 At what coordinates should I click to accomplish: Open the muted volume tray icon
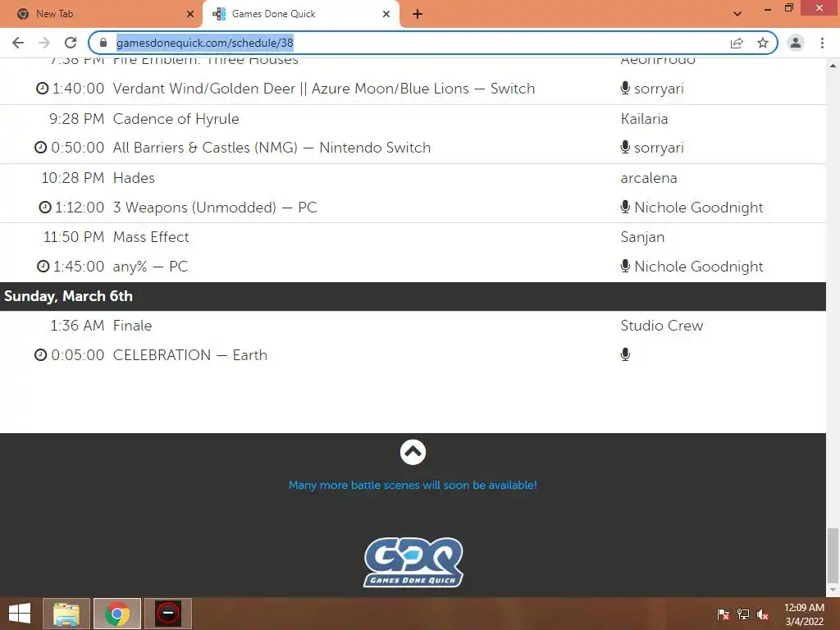click(x=763, y=614)
